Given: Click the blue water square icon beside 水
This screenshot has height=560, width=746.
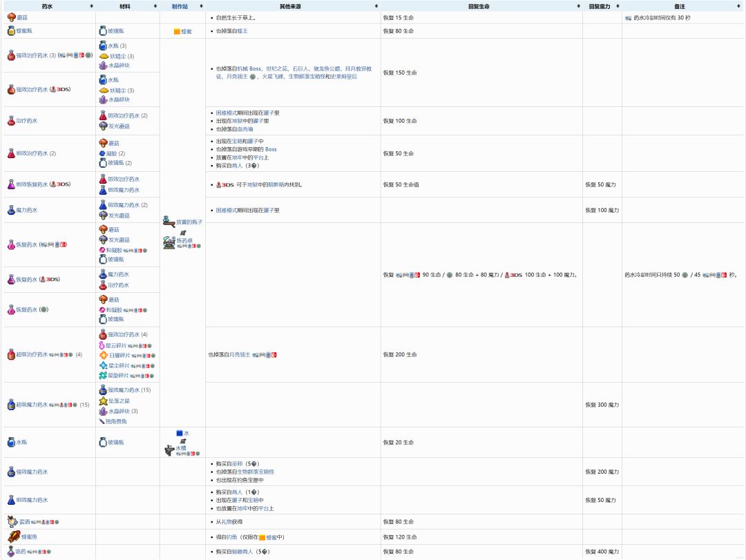Looking at the screenshot, I should (x=180, y=433).
